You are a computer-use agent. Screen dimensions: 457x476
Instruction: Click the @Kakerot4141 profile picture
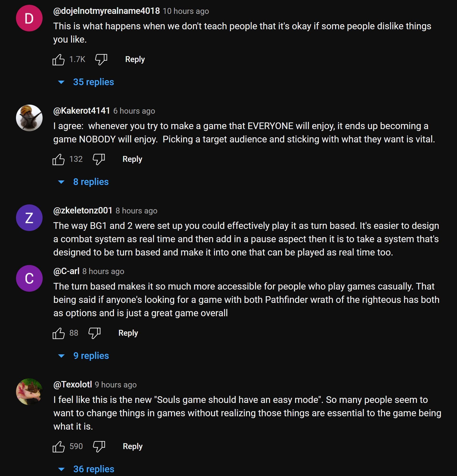pyautogui.click(x=29, y=118)
